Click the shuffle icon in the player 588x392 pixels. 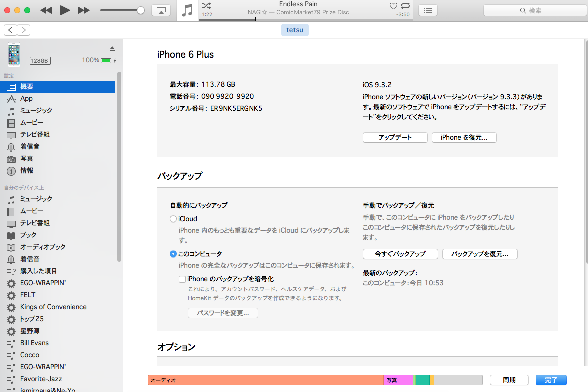click(207, 6)
